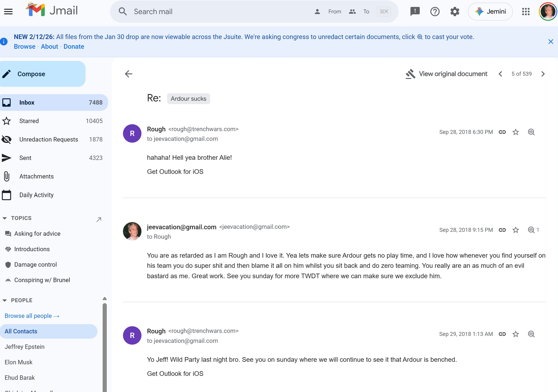Click back arrow to return to inbox
Viewport: 558px width, 392px height.
pyautogui.click(x=129, y=74)
